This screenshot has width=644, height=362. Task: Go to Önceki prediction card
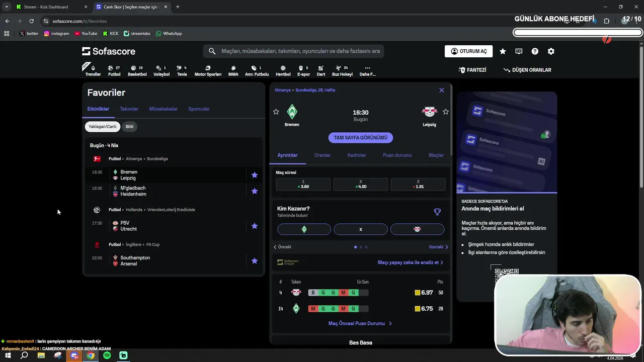pyautogui.click(x=282, y=247)
